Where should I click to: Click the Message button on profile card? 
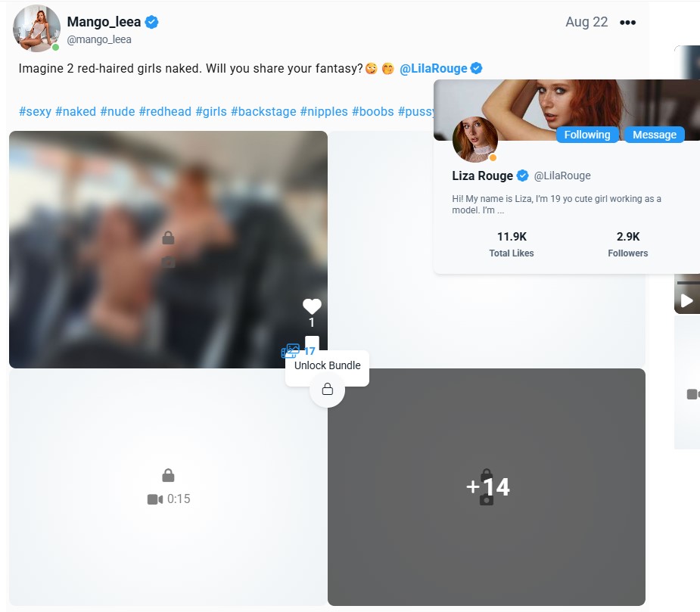[654, 135]
